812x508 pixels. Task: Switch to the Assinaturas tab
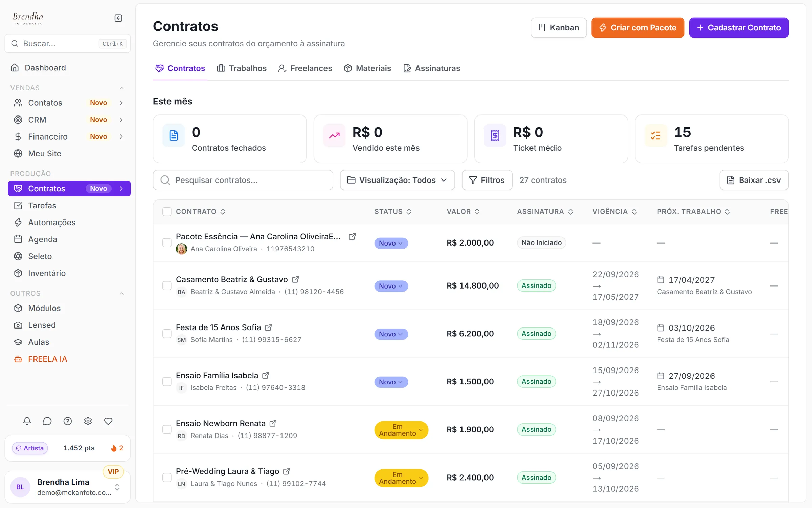432,68
